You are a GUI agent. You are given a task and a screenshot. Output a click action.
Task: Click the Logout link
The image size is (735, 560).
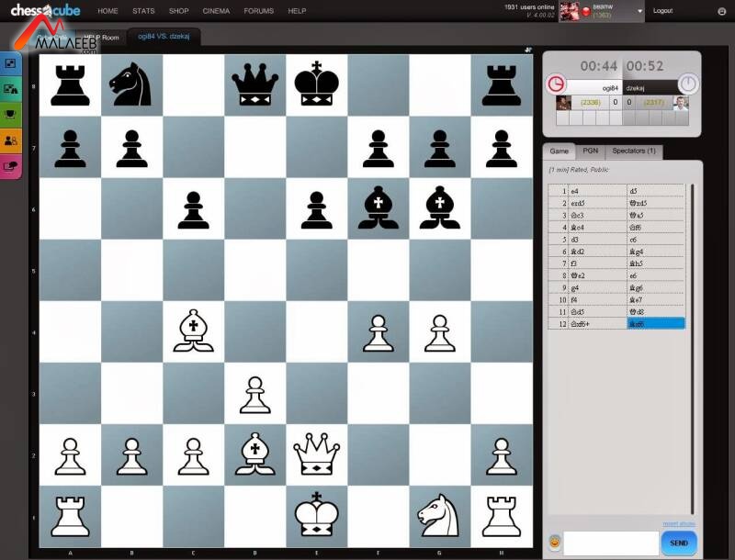coord(662,11)
